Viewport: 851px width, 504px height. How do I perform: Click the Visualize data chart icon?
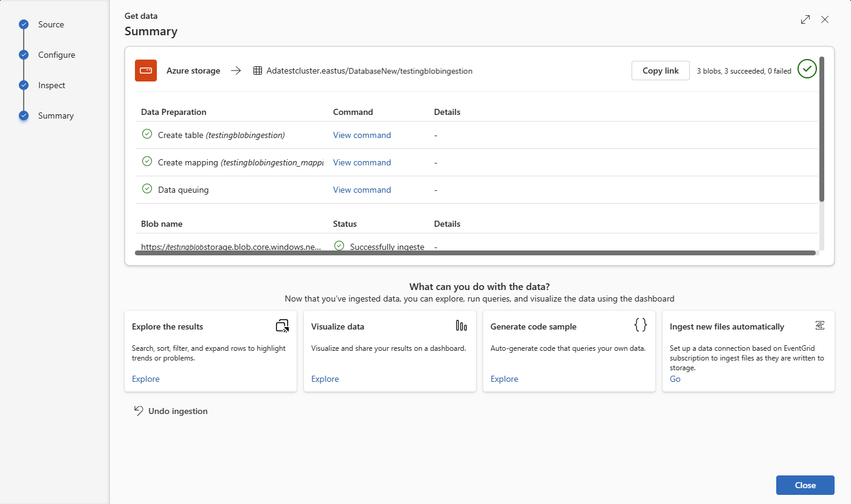pyautogui.click(x=461, y=326)
